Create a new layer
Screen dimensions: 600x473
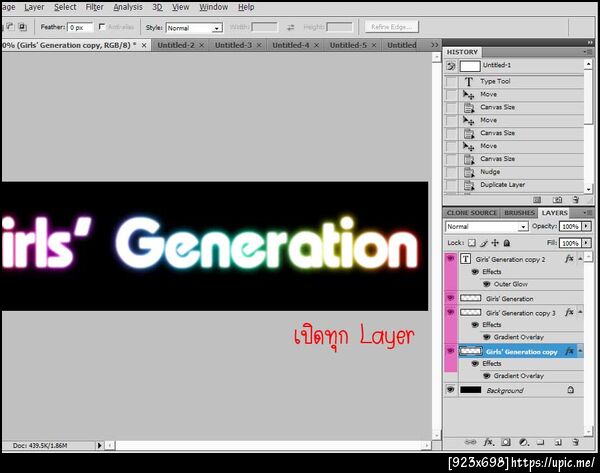[558, 442]
